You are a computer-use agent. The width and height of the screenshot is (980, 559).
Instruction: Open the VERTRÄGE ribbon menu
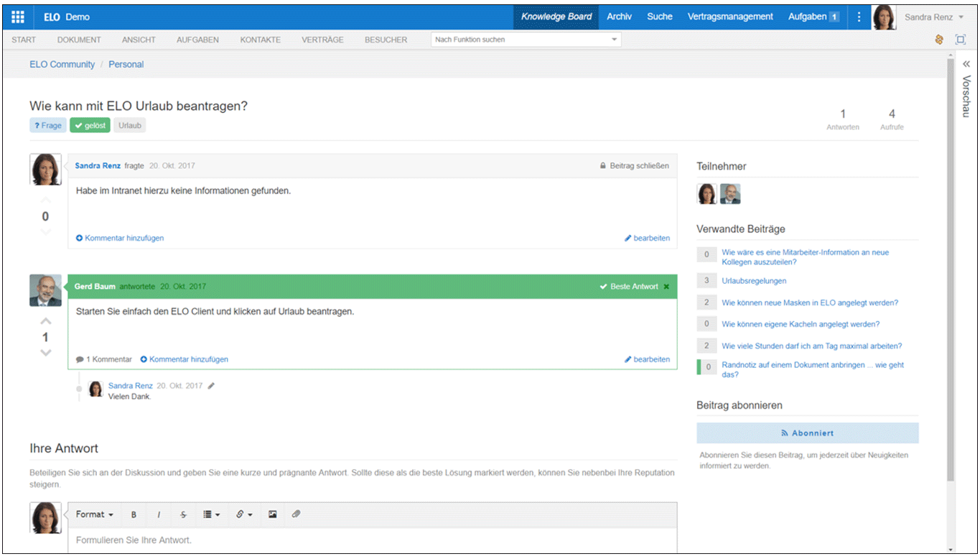pyautogui.click(x=322, y=40)
